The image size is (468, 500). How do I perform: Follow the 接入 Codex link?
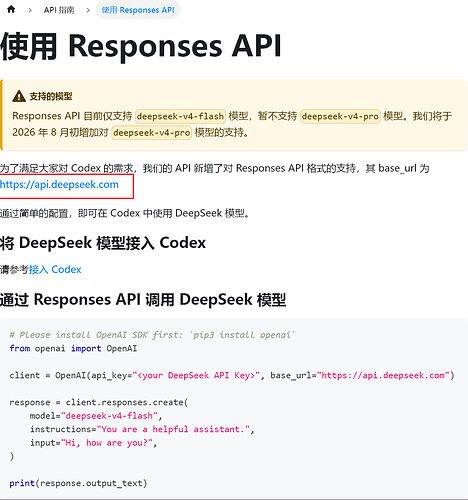(x=55, y=269)
